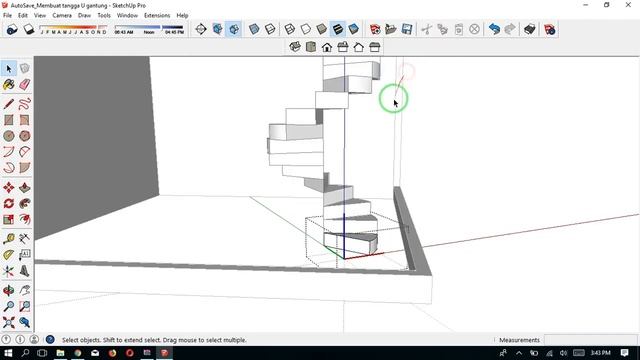This screenshot has width=640, height=360.
Task: Switch to Front view house icon
Action: [x=327, y=47]
